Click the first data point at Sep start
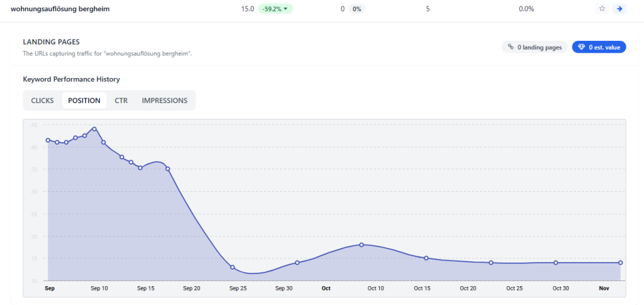644x305 pixels. coord(48,140)
